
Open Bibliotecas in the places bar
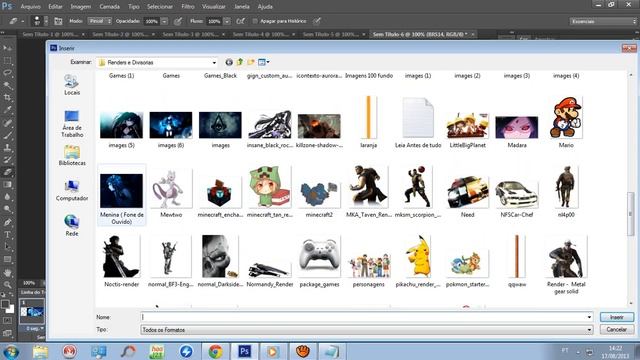tap(72, 156)
